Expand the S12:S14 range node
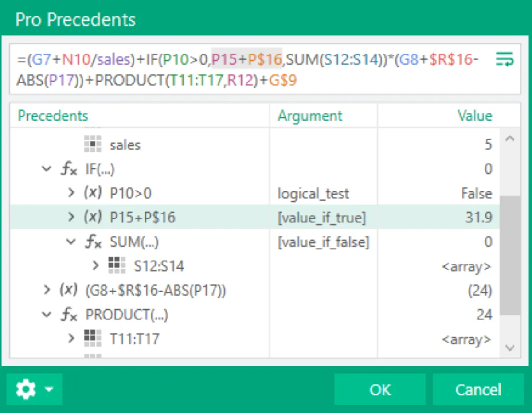Viewport: 532px width, 413px height. (95, 266)
